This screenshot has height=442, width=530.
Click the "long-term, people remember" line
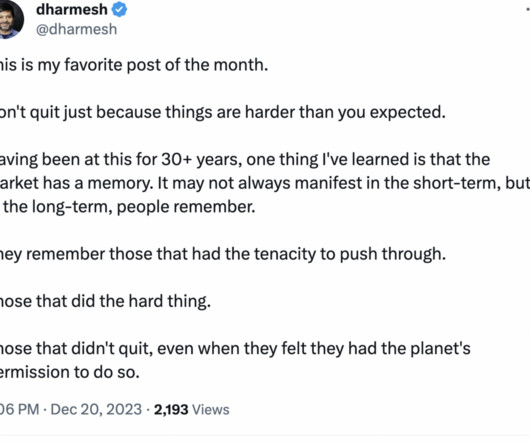pyautogui.click(x=127, y=207)
